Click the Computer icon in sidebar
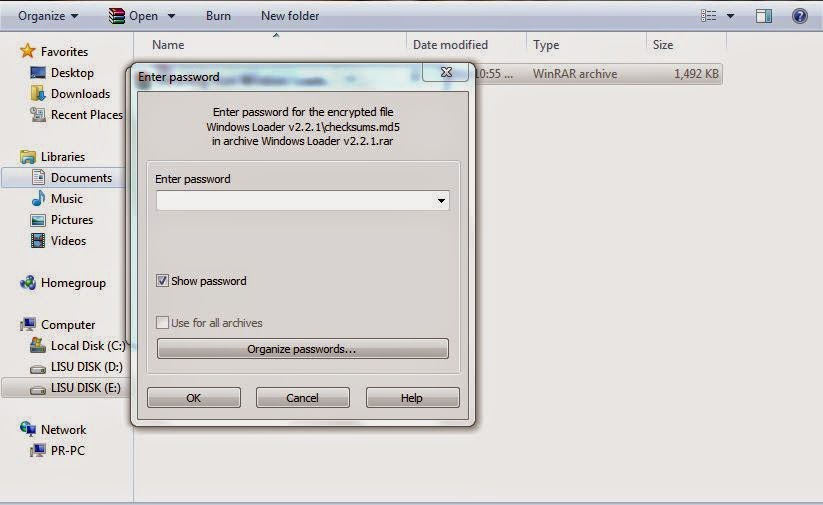Viewport: 823px width, 505px height. click(27, 324)
